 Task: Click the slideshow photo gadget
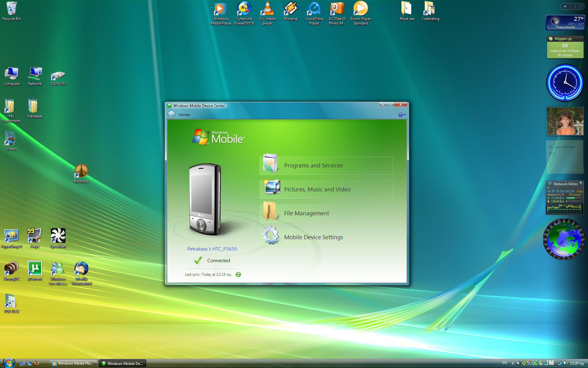pyautogui.click(x=565, y=121)
